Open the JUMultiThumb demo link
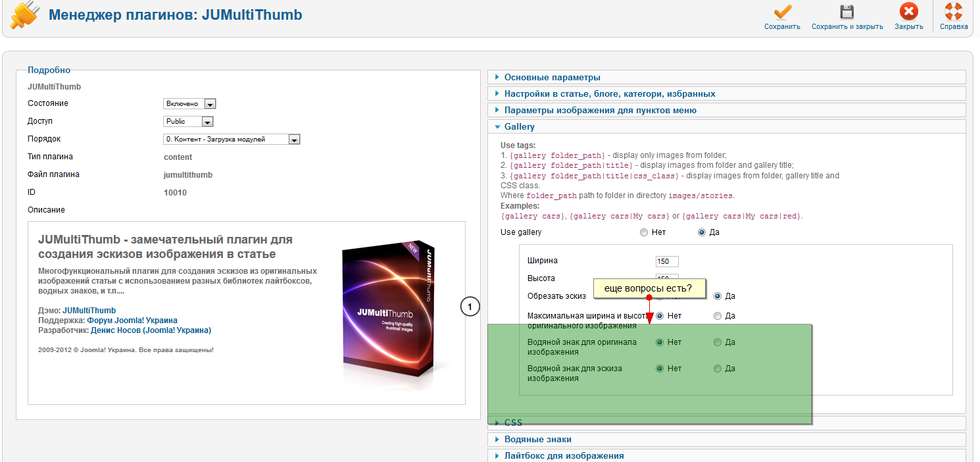The height and width of the screenshot is (462, 980). pos(89,311)
